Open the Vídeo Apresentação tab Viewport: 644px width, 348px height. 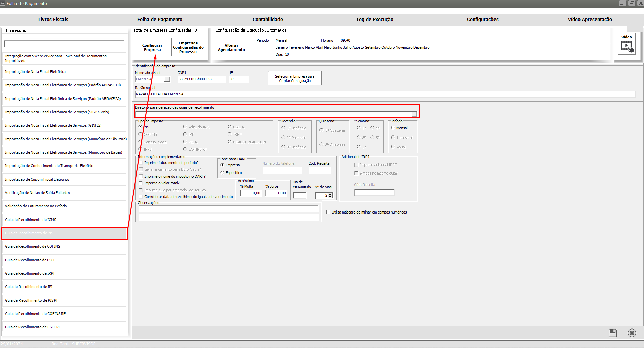pyautogui.click(x=590, y=20)
